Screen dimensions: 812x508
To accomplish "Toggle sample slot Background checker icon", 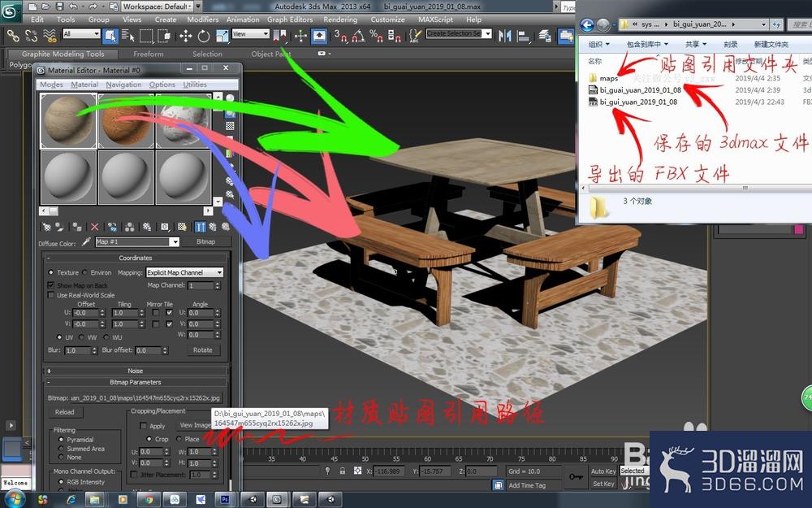I will 230,126.
